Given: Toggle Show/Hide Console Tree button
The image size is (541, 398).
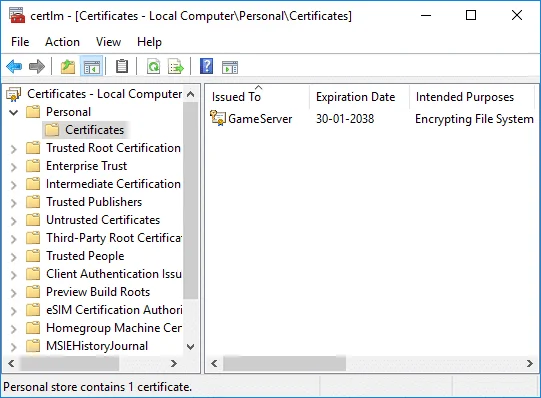Looking at the screenshot, I should (x=91, y=66).
